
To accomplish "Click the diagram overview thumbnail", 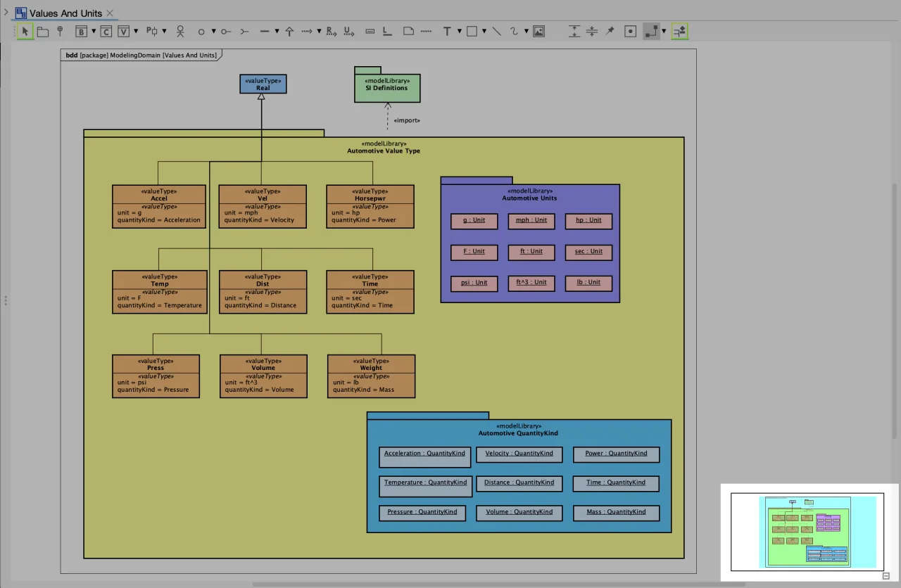I will [x=807, y=532].
